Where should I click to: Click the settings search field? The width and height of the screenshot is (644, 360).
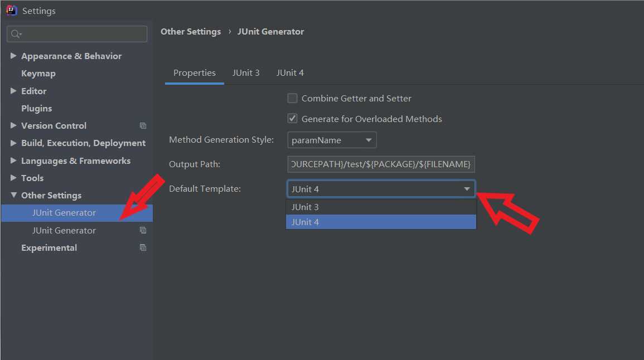77,34
